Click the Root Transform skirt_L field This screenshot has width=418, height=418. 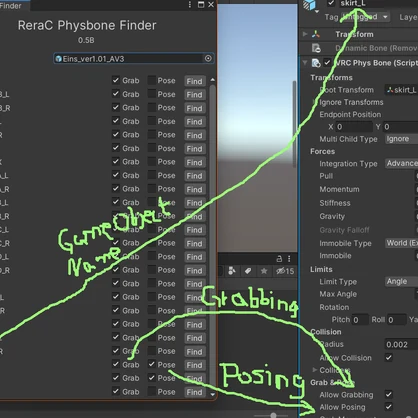click(x=401, y=90)
